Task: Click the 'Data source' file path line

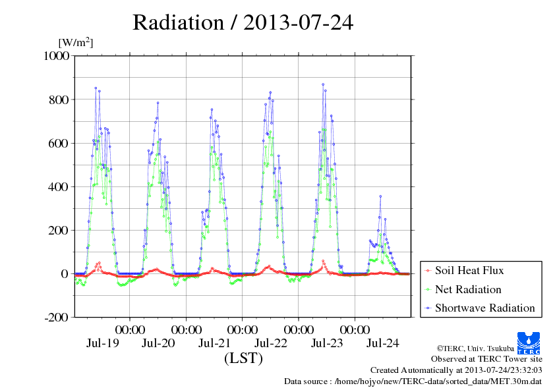Action: coord(413,381)
